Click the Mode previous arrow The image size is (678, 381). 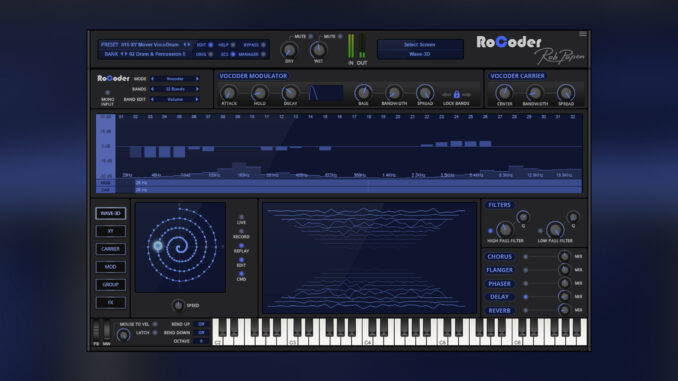(152, 79)
